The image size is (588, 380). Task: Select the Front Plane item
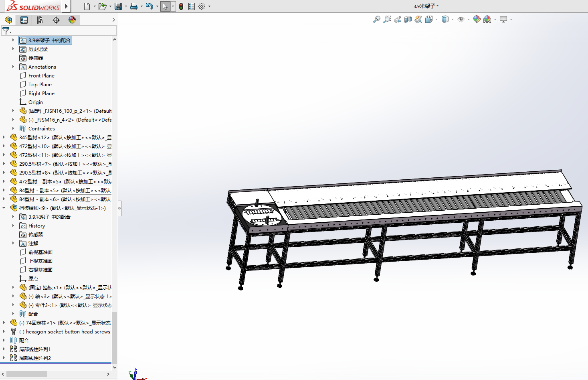(41, 75)
